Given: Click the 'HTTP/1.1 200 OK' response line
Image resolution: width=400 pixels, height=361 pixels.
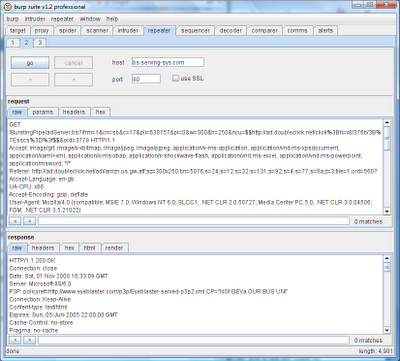Looking at the screenshot, I should [x=32, y=260].
